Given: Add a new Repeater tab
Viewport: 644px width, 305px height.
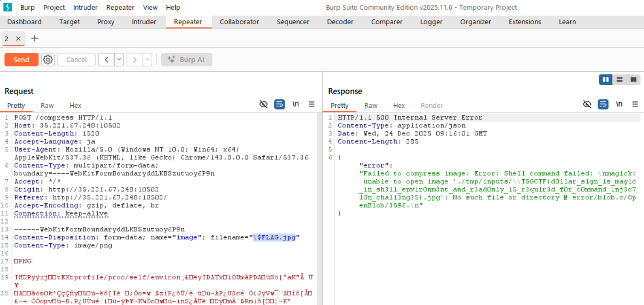Looking at the screenshot, I should click(35, 38).
